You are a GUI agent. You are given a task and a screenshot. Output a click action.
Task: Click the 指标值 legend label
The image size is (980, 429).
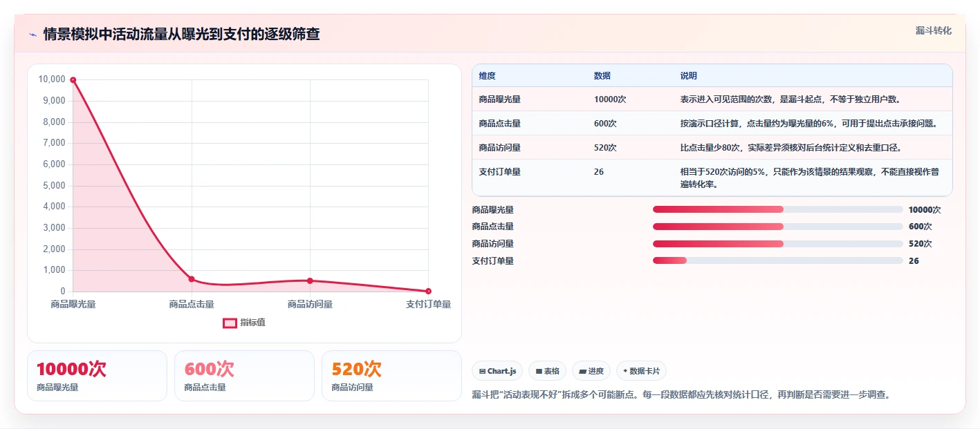[252, 323]
